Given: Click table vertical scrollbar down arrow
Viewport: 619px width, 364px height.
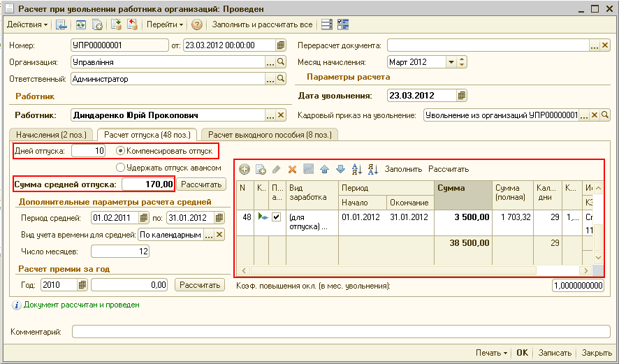Looking at the screenshot, I should tap(598, 258).
